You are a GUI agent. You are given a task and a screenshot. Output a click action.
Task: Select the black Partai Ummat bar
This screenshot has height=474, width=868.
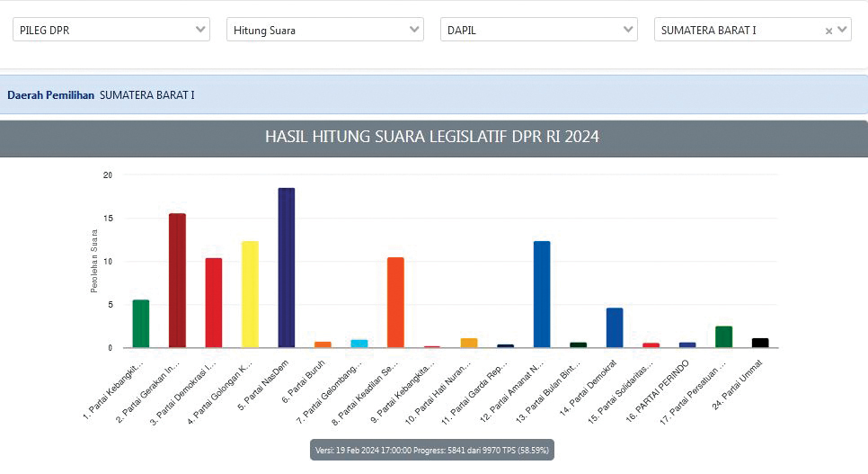pyautogui.click(x=760, y=343)
